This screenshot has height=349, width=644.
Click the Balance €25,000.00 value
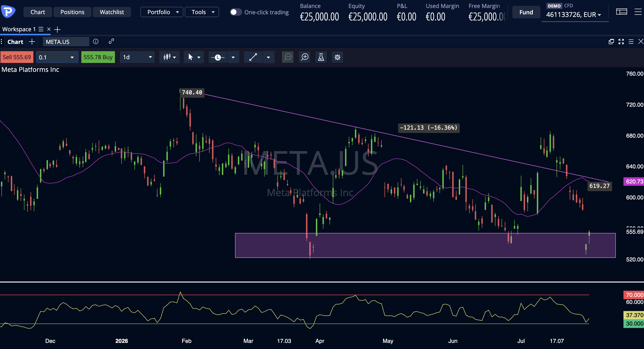(x=319, y=17)
